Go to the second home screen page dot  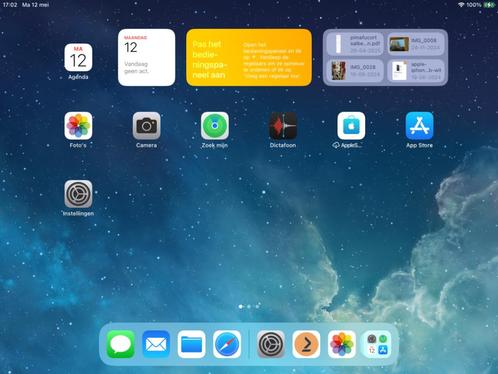coord(249,306)
